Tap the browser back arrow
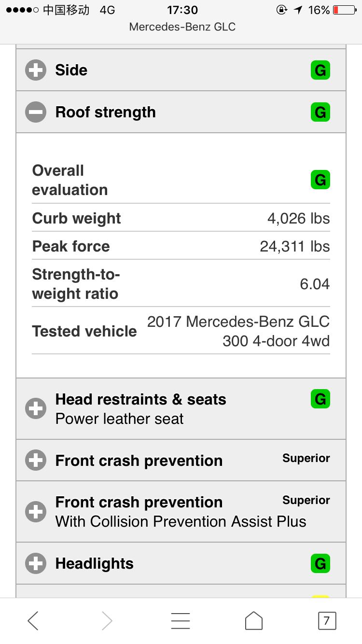The image size is (362, 644). (x=33, y=620)
